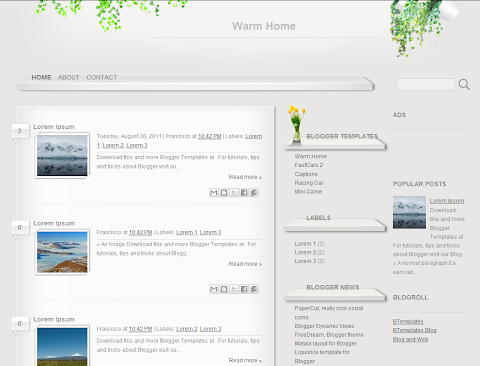Open first Lorem Ipsum post title
The height and width of the screenshot is (366, 480).
click(54, 127)
